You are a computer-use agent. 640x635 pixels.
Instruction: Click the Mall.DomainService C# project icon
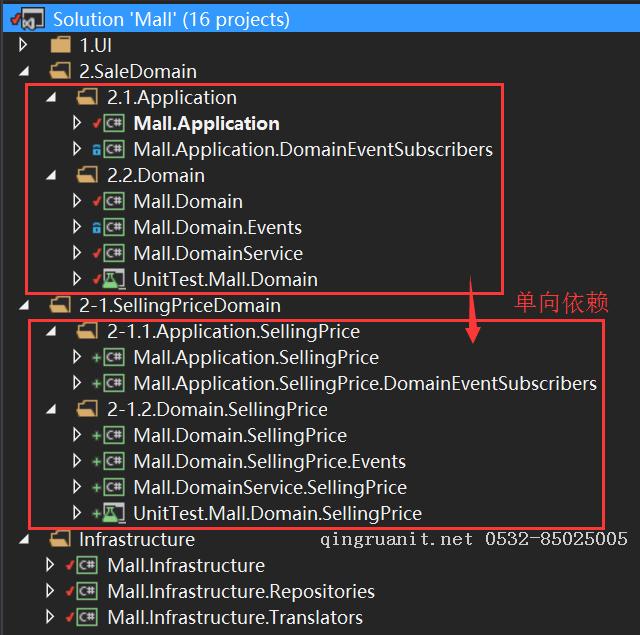point(114,253)
